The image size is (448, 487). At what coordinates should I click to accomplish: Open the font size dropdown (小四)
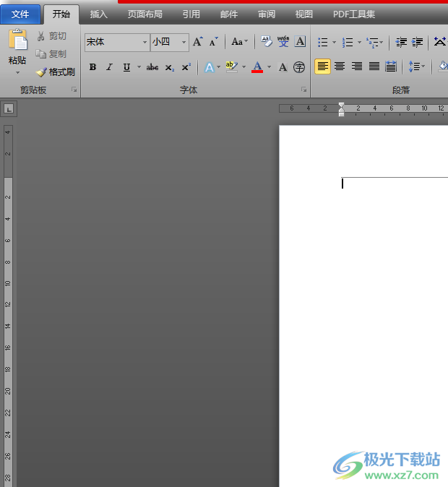click(184, 42)
